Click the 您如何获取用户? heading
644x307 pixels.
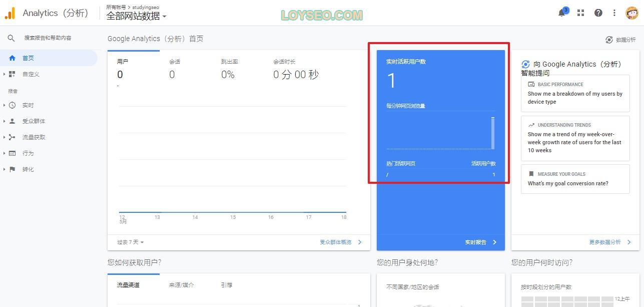134,262
